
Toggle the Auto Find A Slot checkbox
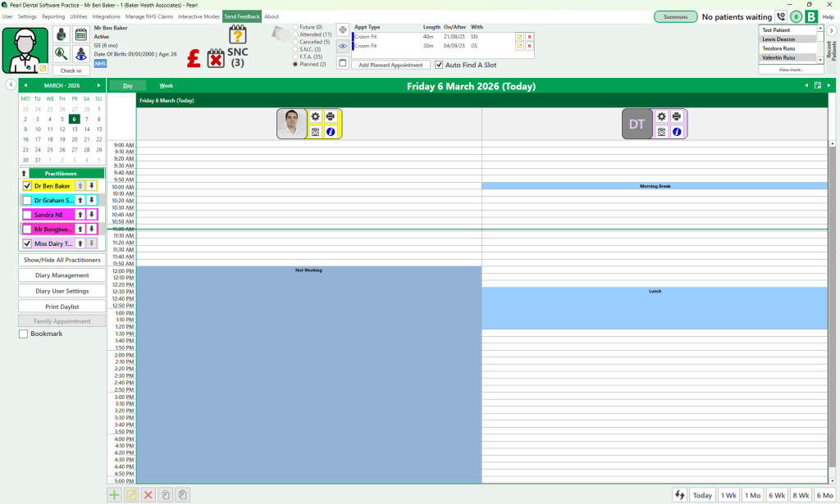tap(440, 65)
